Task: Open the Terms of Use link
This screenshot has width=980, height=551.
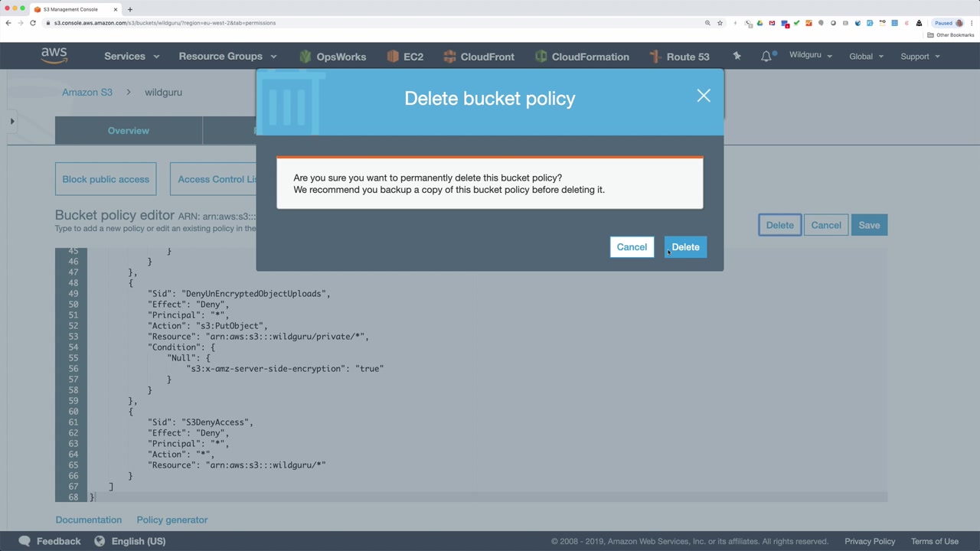Action: tap(935, 541)
